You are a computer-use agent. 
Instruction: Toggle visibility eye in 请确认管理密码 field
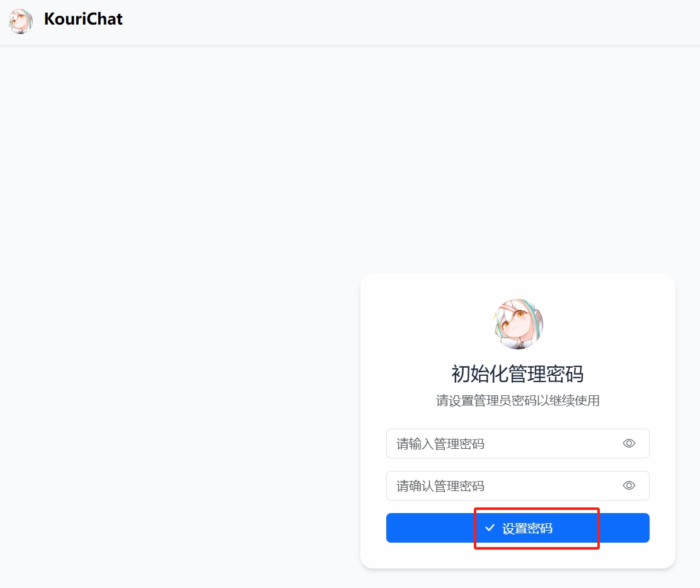tap(629, 485)
